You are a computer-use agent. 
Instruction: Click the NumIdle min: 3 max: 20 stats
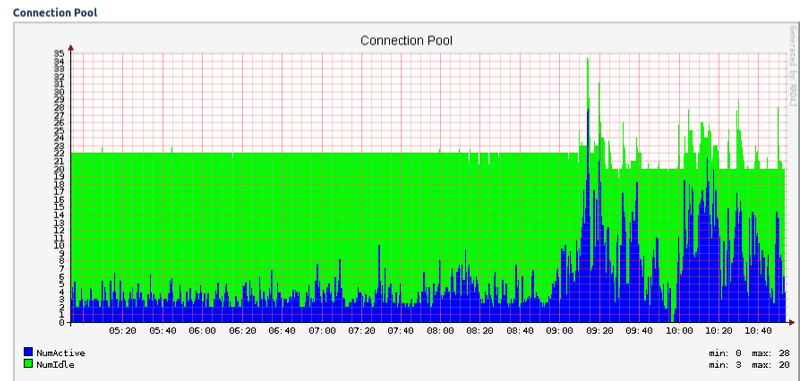(x=749, y=365)
